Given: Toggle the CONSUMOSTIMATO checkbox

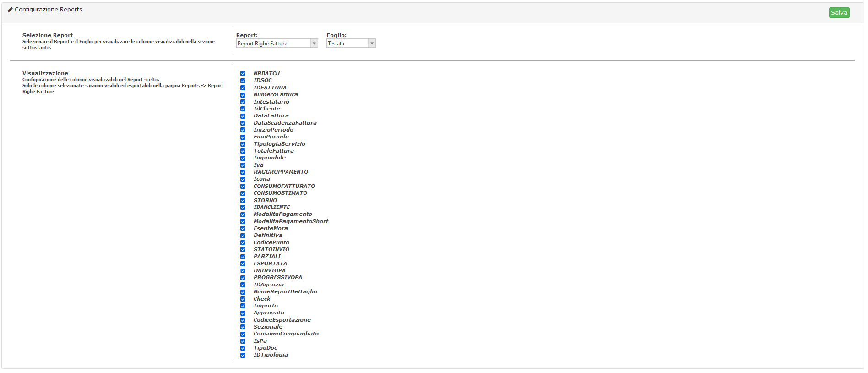Looking at the screenshot, I should (x=243, y=193).
